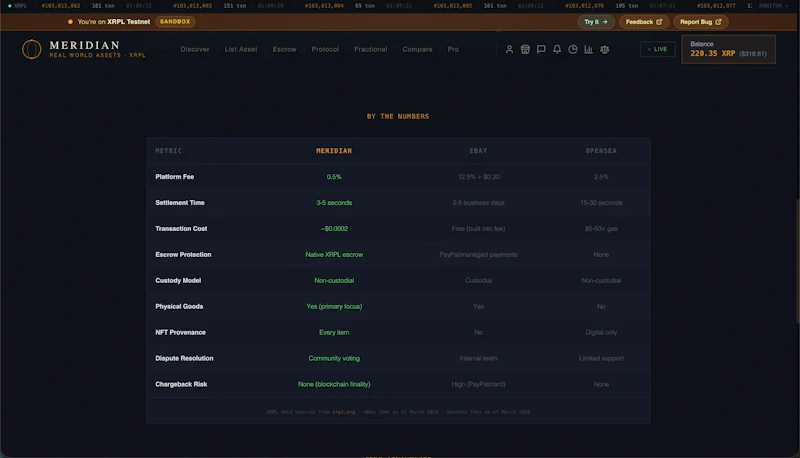
Task: Select the Escrow Protection row label
Action: [183, 255]
